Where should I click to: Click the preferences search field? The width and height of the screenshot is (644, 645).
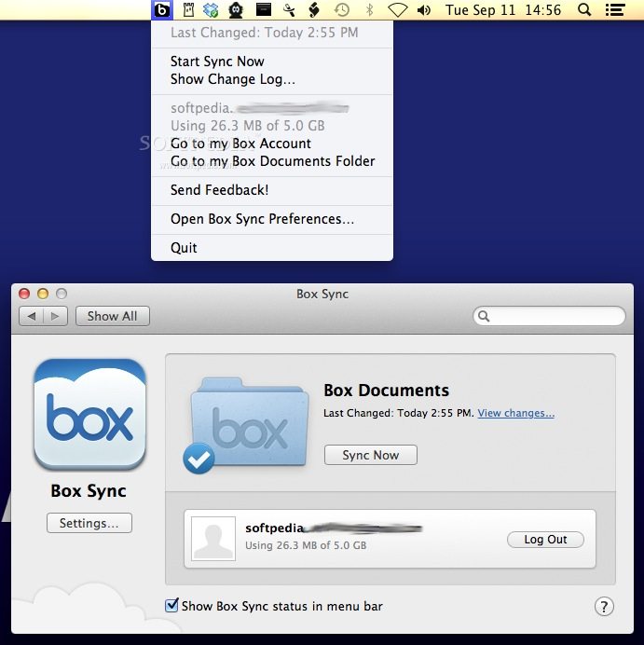[549, 316]
